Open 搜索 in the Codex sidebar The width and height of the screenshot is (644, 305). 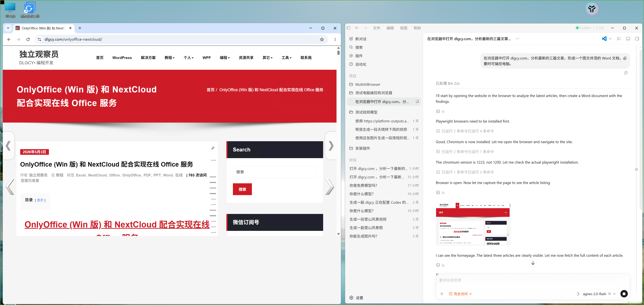[x=384, y=47]
